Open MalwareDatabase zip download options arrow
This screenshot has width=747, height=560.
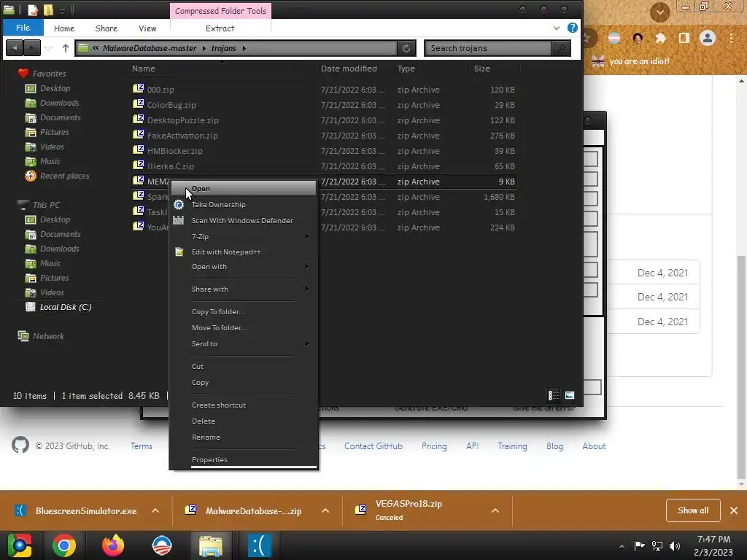tap(325, 510)
